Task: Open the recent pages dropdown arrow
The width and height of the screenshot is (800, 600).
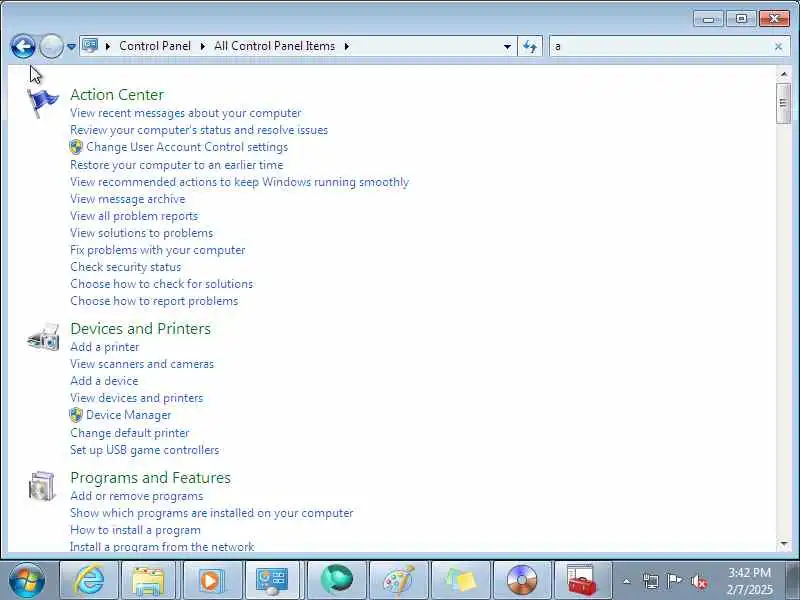Action: click(71, 46)
